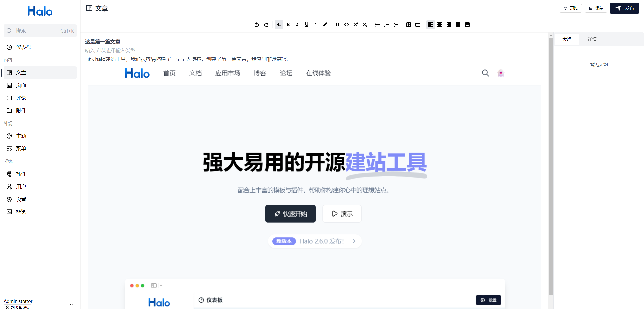
Task: Open the 仪表盘 dashboard
Action: click(x=40, y=47)
